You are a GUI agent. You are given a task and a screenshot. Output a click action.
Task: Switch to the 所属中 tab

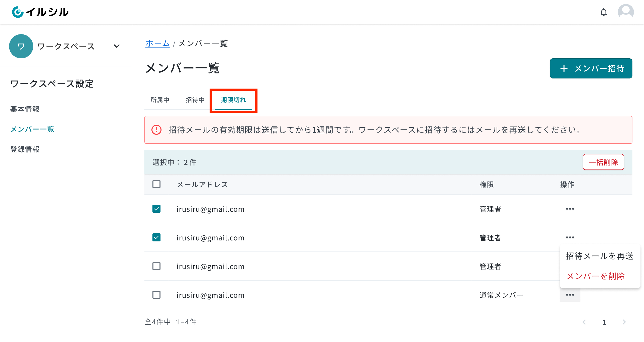[x=160, y=100]
